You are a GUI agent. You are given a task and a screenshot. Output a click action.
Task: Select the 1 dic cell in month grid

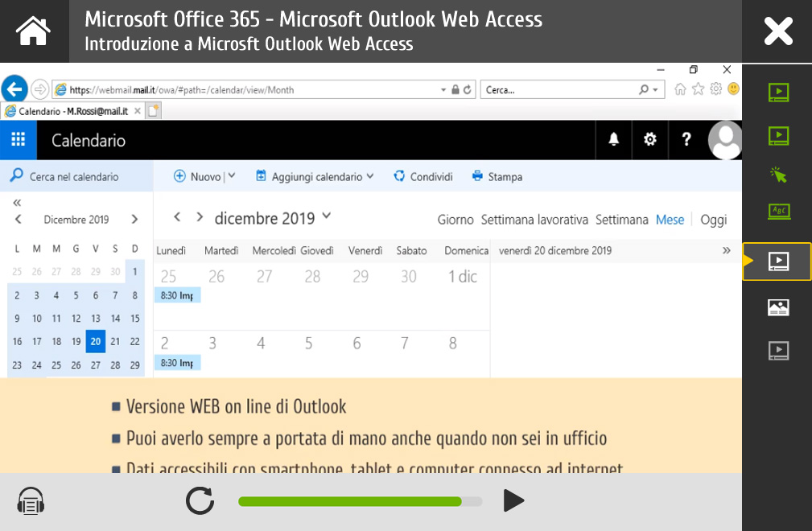coord(466,296)
